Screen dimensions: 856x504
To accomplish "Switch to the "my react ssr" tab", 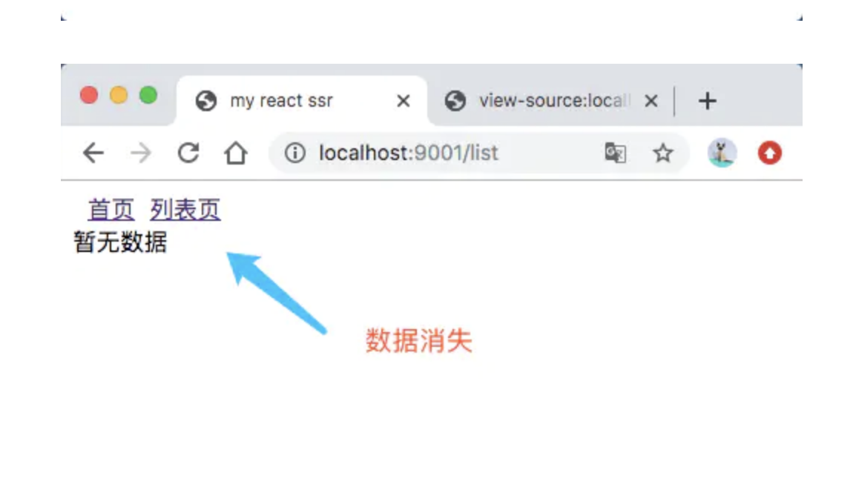I will tap(282, 101).
